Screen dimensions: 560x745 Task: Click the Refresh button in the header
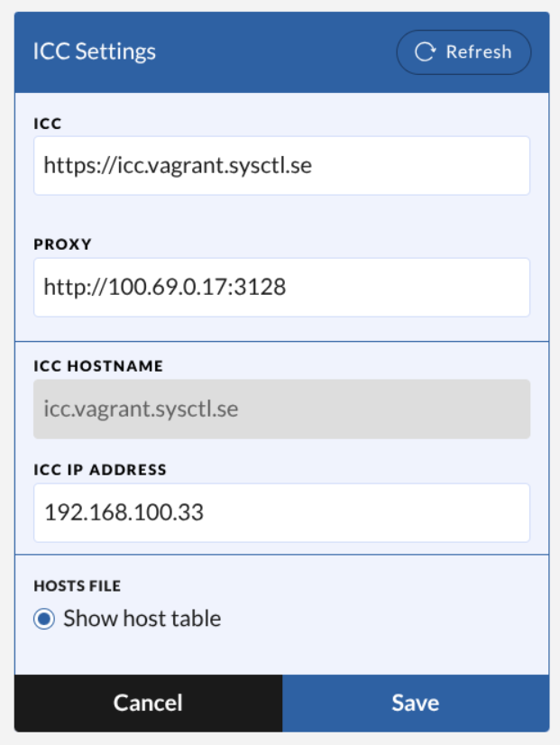464,51
